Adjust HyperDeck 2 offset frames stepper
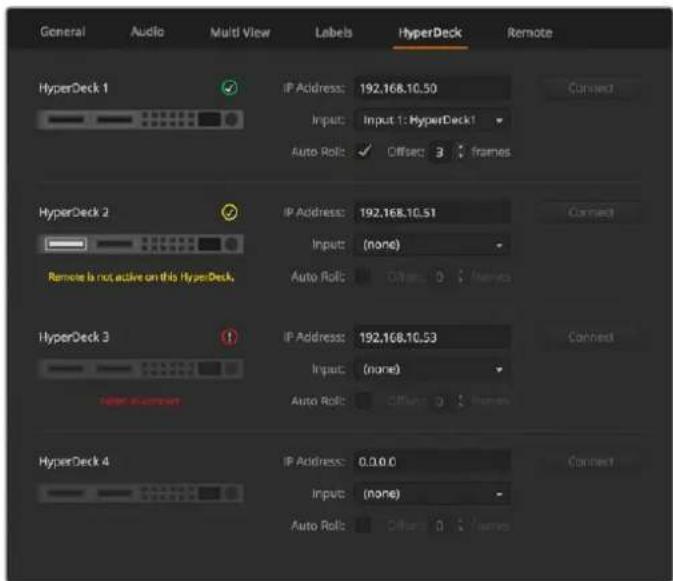The height and width of the screenshot is (581, 673). click(x=460, y=276)
